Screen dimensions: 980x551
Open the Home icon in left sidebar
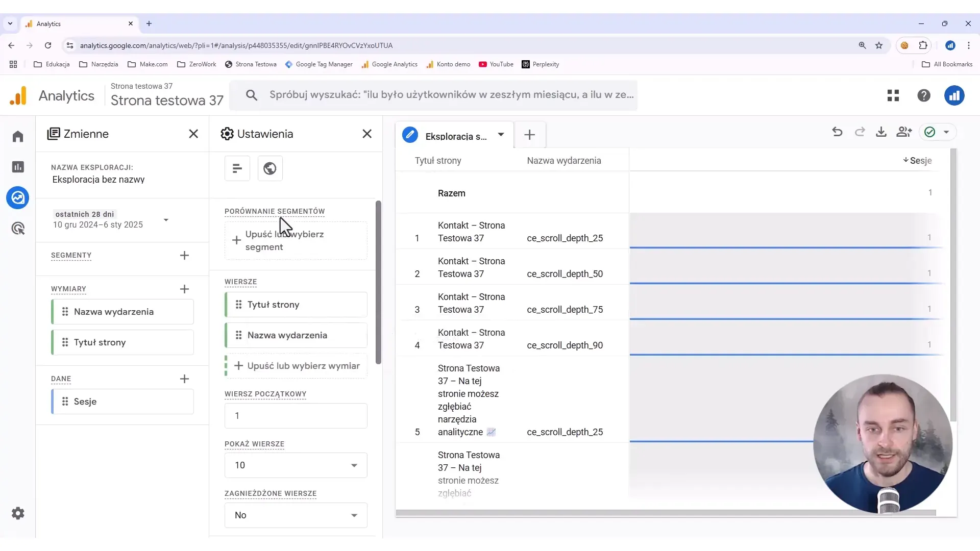coord(18,136)
